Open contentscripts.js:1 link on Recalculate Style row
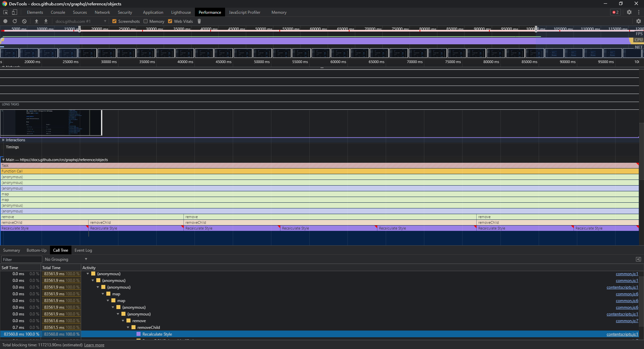This screenshot has height=349, width=644. (x=622, y=334)
